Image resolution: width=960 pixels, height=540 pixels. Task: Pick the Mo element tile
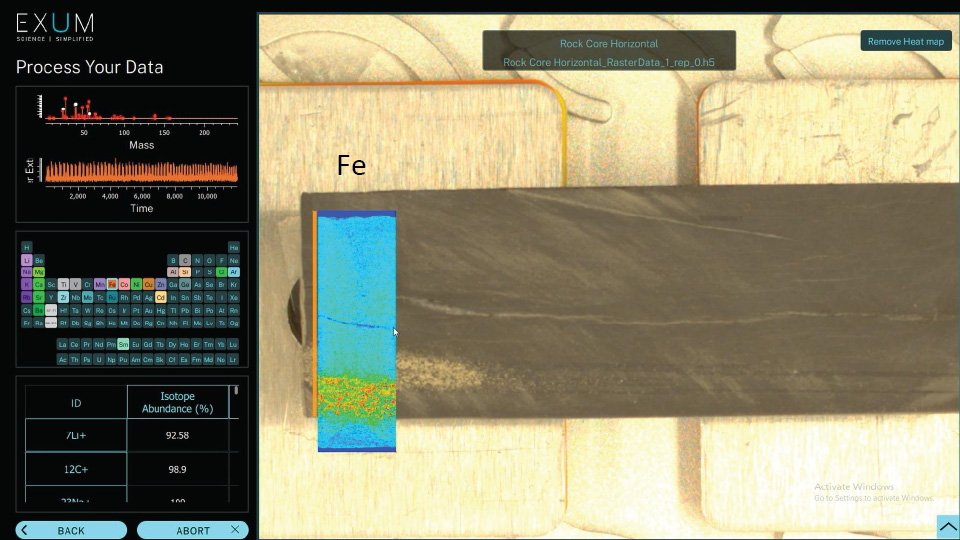88,297
